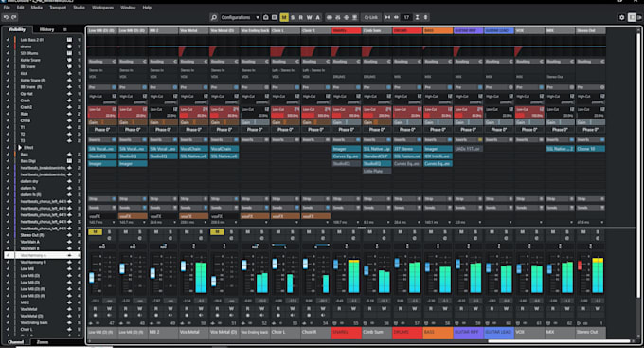Image resolution: width=644 pixels, height=348 pixels.
Task: Click EQ bypass icon on first channel High-Cut
Action: tap(114, 96)
